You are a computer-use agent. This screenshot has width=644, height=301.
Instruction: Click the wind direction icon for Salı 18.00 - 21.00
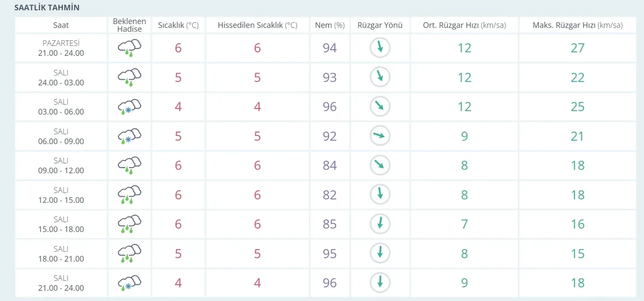(x=380, y=253)
